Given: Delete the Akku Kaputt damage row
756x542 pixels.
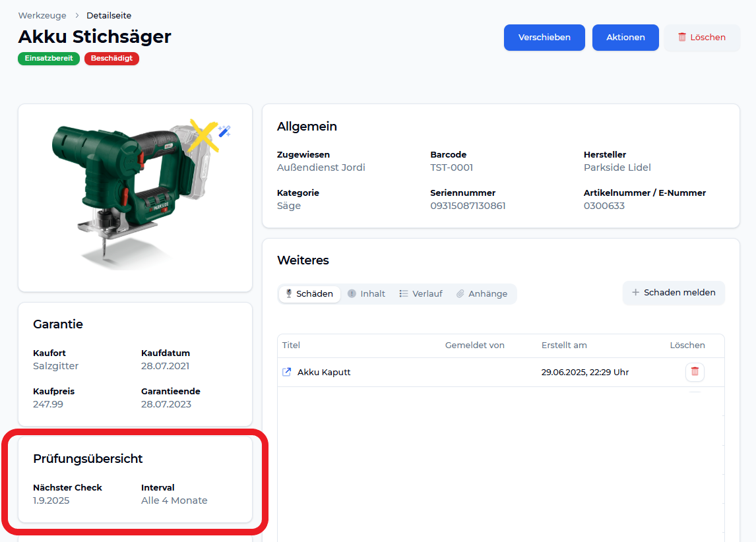Looking at the screenshot, I should click(695, 372).
